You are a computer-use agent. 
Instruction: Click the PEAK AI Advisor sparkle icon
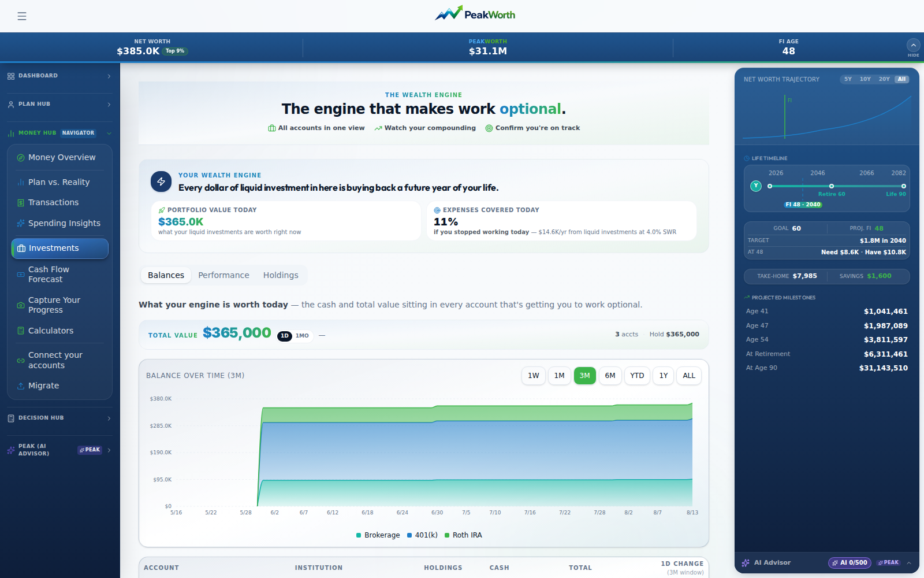coord(11,450)
